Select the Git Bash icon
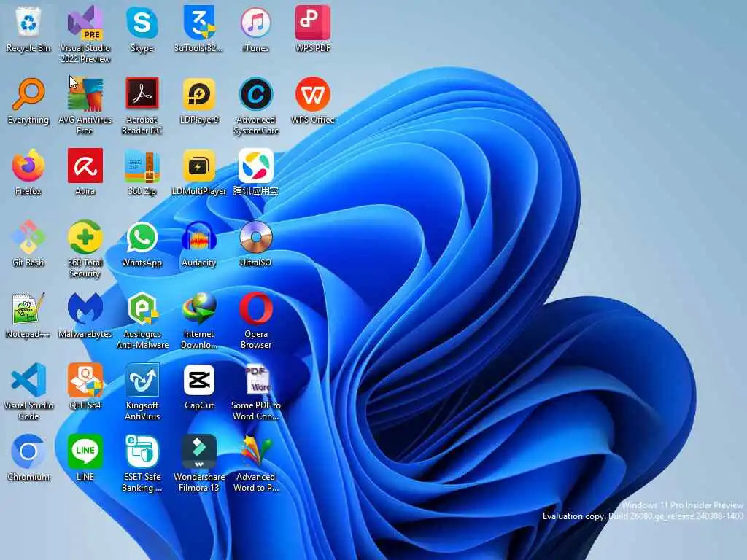Screen dimensions: 747x560 tap(28, 237)
